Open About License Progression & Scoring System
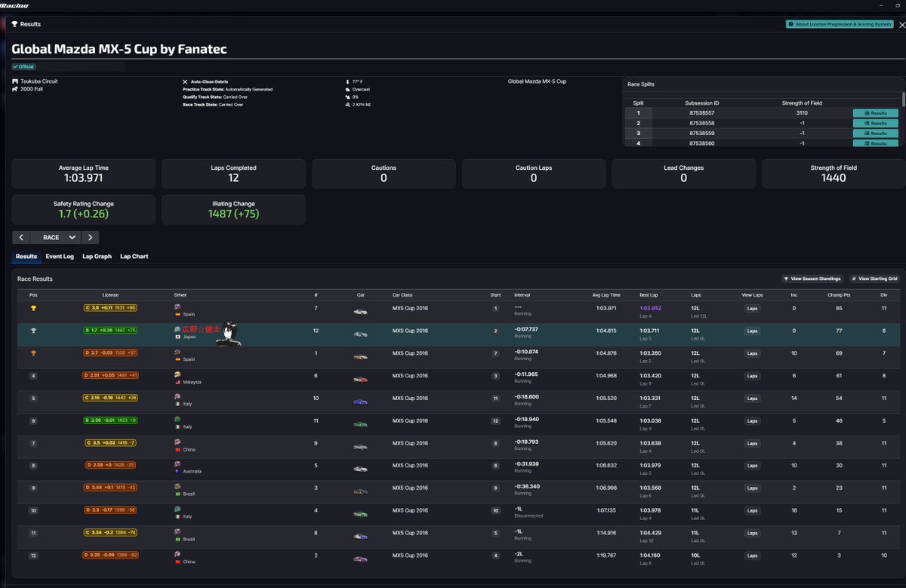Viewport: 906px width, 588px height. tap(840, 24)
